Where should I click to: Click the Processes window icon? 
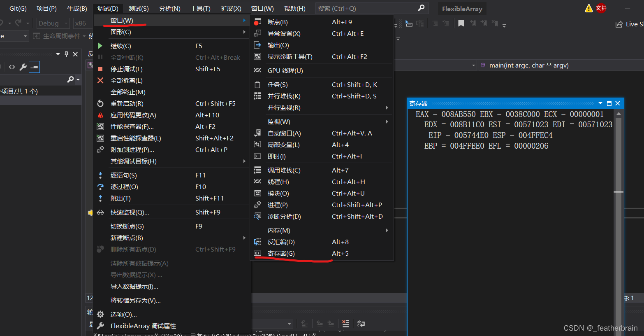(x=257, y=205)
